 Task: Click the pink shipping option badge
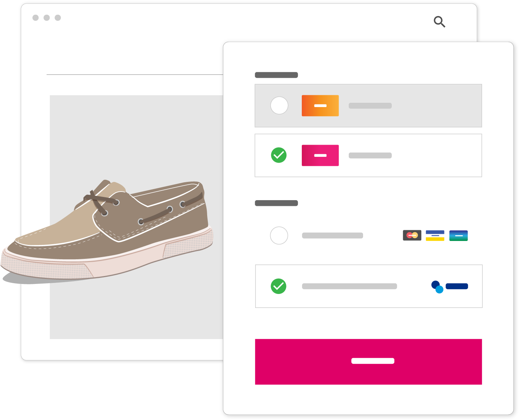pos(320,155)
